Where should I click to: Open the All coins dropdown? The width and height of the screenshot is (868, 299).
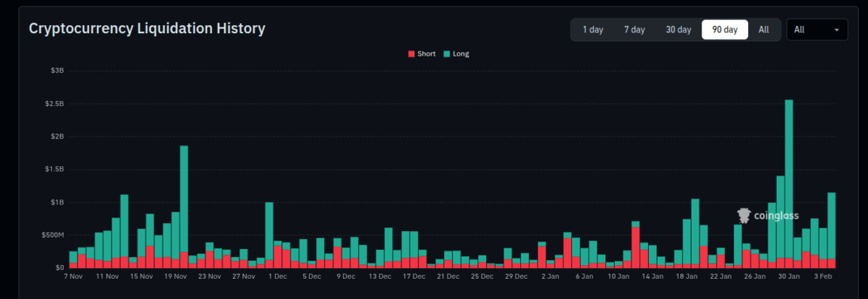pyautogui.click(x=817, y=30)
